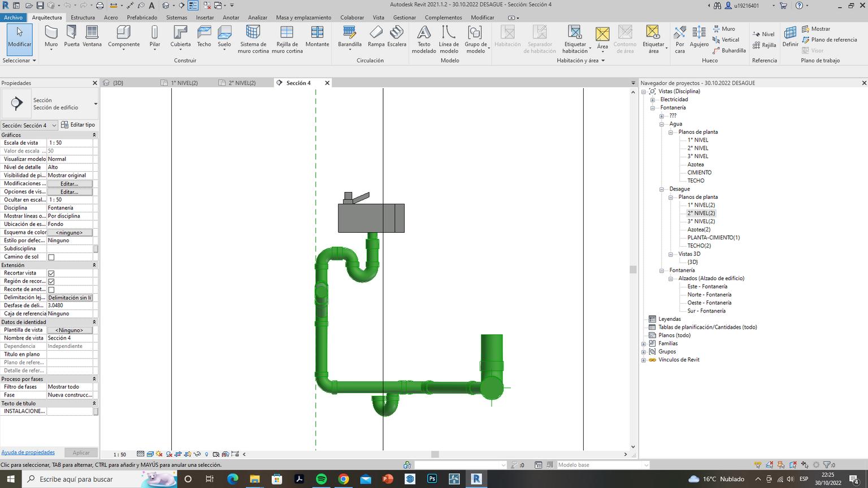Switch to the 1° NIVEL(2) view tab
This screenshot has height=488, width=868.
tap(184, 83)
